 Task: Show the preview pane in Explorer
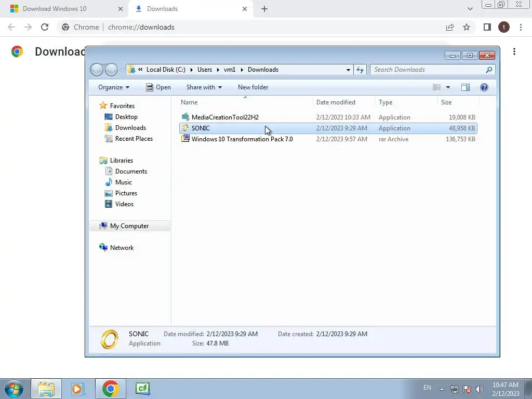click(465, 87)
